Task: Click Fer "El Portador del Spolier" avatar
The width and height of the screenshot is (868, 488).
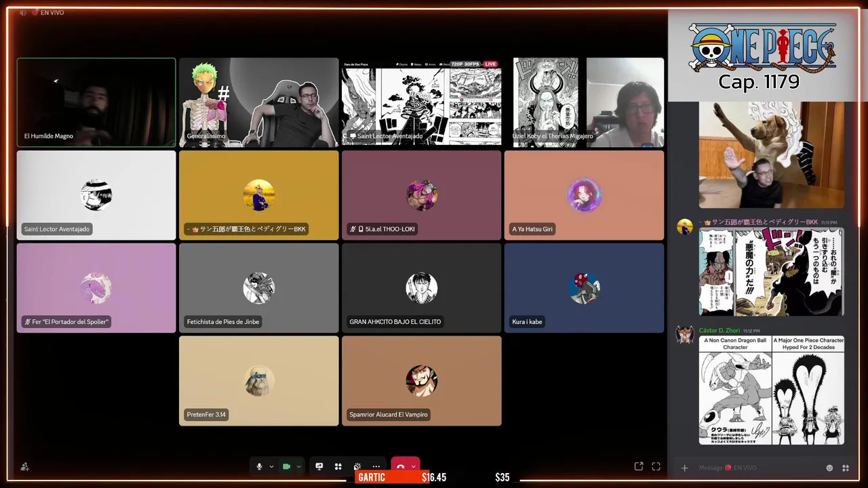Action: coord(96,288)
